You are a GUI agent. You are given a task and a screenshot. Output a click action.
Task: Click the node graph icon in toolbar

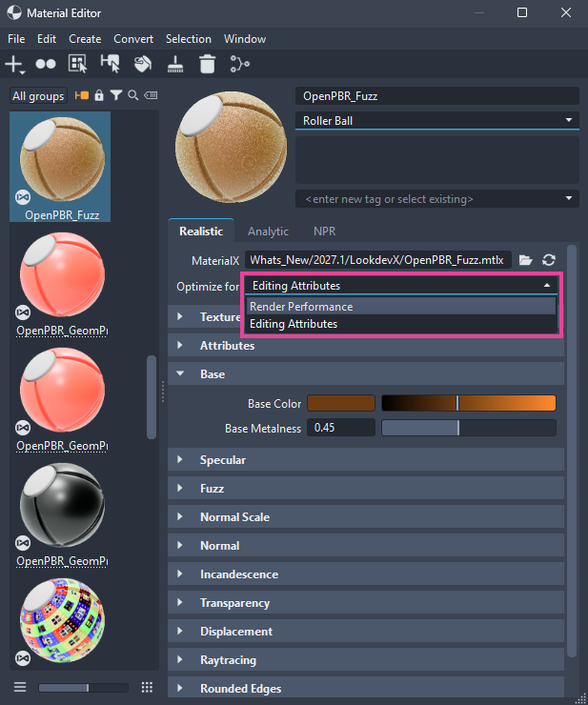click(x=240, y=64)
